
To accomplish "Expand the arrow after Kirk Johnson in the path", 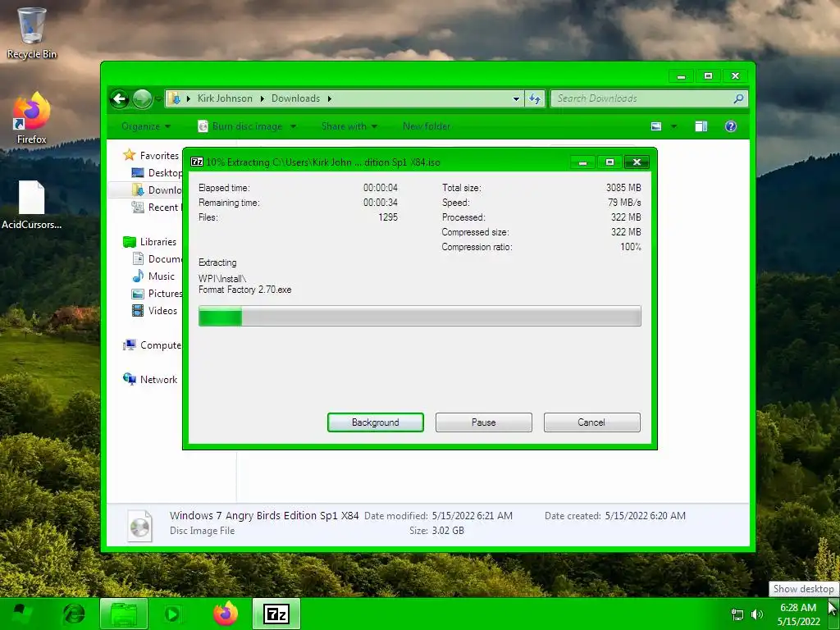I will pos(262,98).
